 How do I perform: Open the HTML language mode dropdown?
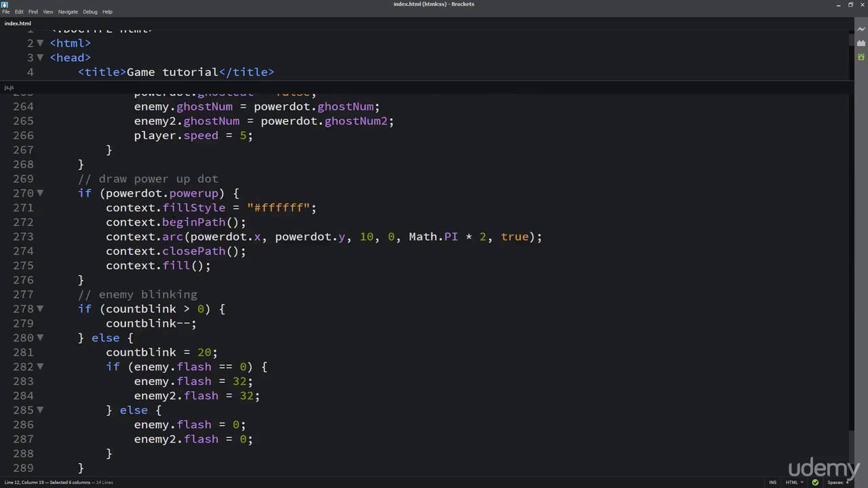(793, 483)
